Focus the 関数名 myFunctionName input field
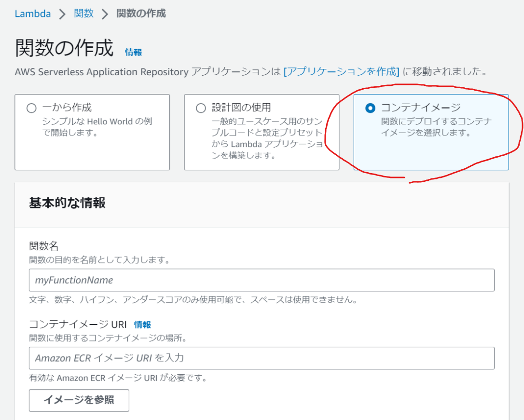The image size is (524, 420). (262, 280)
